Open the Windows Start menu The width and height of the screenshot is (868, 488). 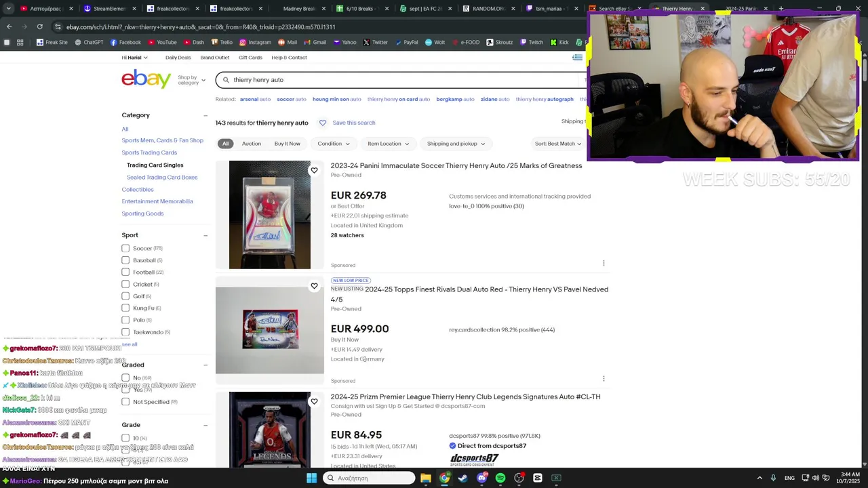pos(311,478)
